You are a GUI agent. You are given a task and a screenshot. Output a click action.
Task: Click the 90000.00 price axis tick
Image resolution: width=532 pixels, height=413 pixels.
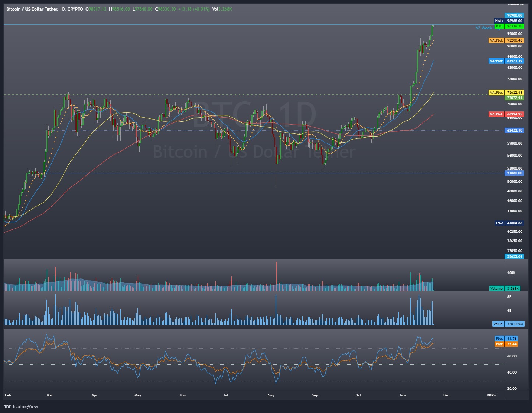tap(515, 46)
